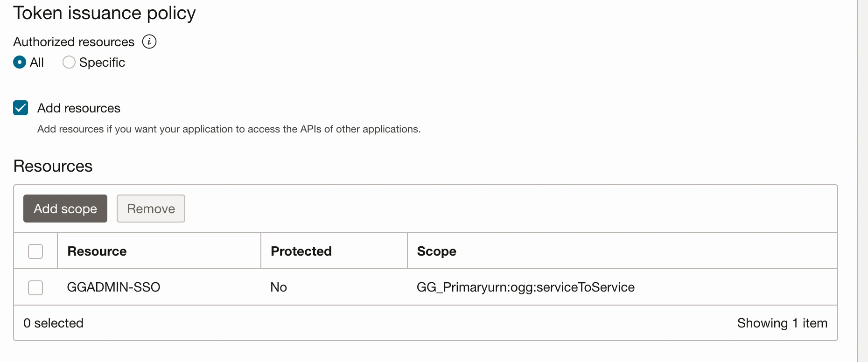
Task: Click the GGADMIN-SSO resource name
Action: (x=113, y=287)
